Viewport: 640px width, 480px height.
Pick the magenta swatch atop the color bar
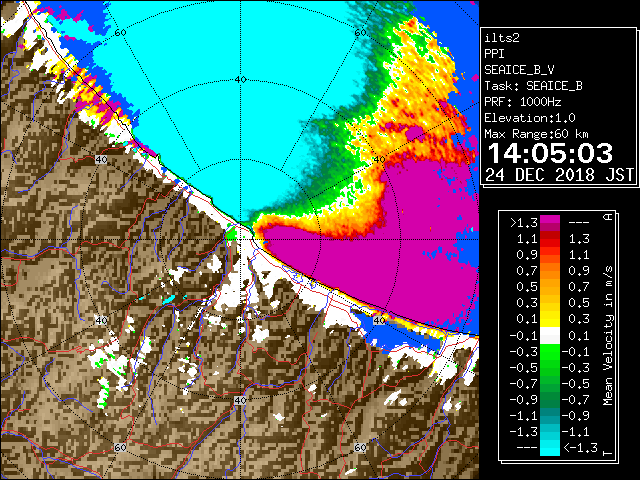coord(550,220)
